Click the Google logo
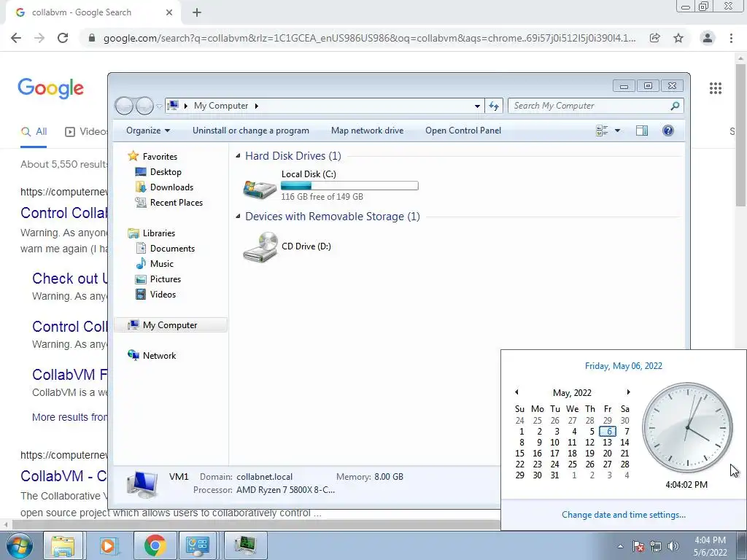This screenshot has height=560, width=747. pyautogui.click(x=51, y=88)
